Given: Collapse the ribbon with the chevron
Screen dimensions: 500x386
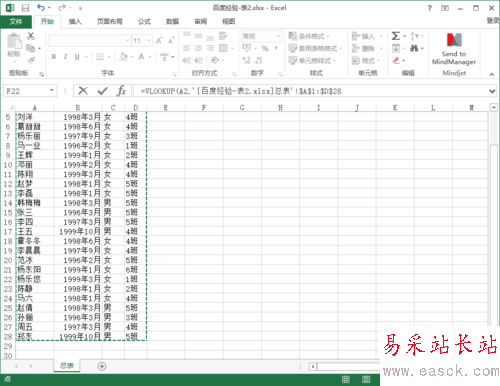Looking at the screenshot, I should [x=492, y=74].
